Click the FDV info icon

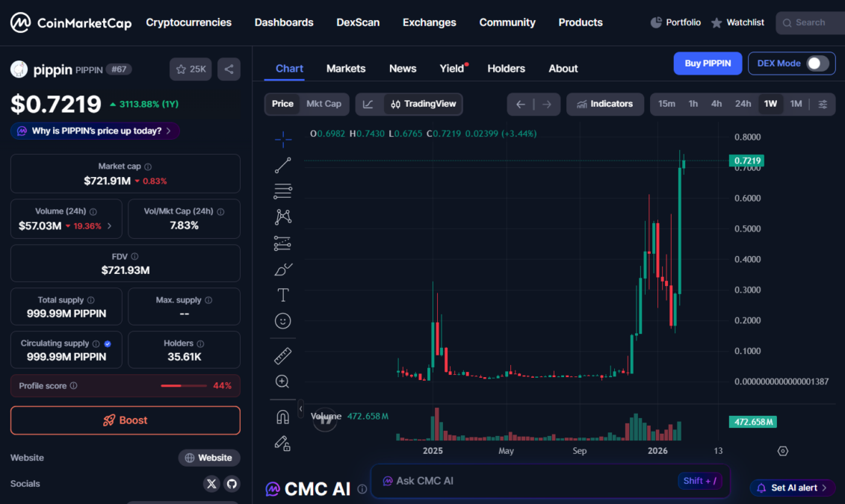[134, 257]
